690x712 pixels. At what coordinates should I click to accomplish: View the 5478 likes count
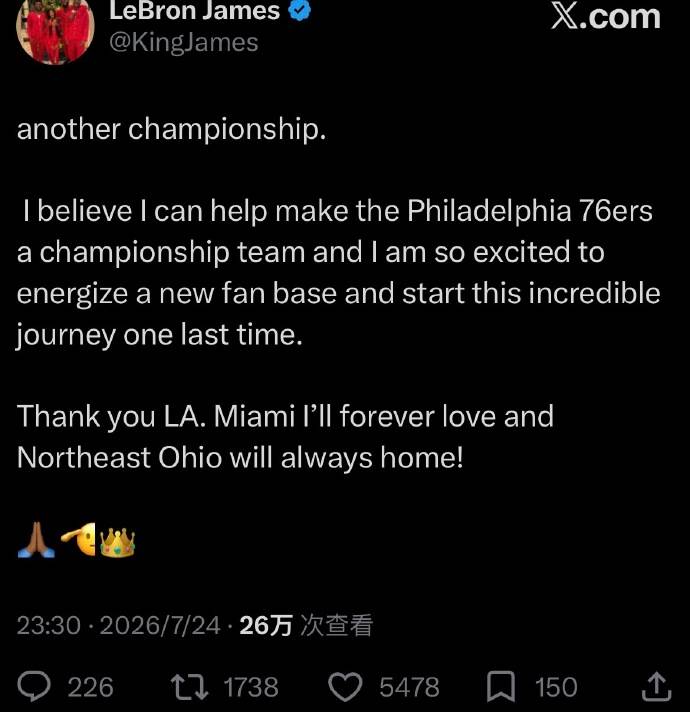409,687
